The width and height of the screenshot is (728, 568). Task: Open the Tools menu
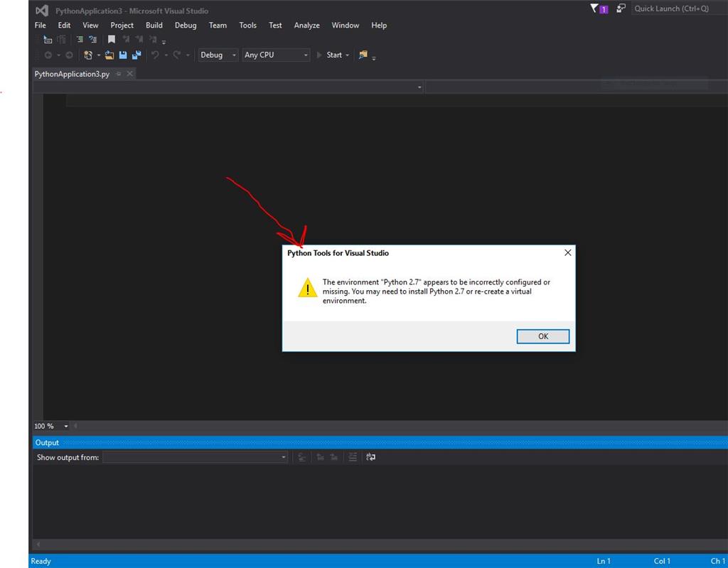click(x=247, y=25)
